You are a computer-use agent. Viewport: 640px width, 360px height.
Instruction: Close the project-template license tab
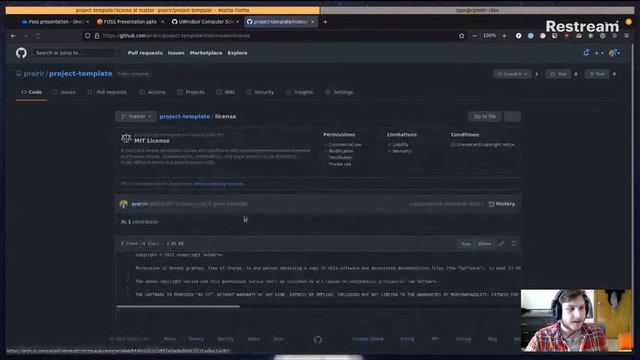click(x=313, y=22)
